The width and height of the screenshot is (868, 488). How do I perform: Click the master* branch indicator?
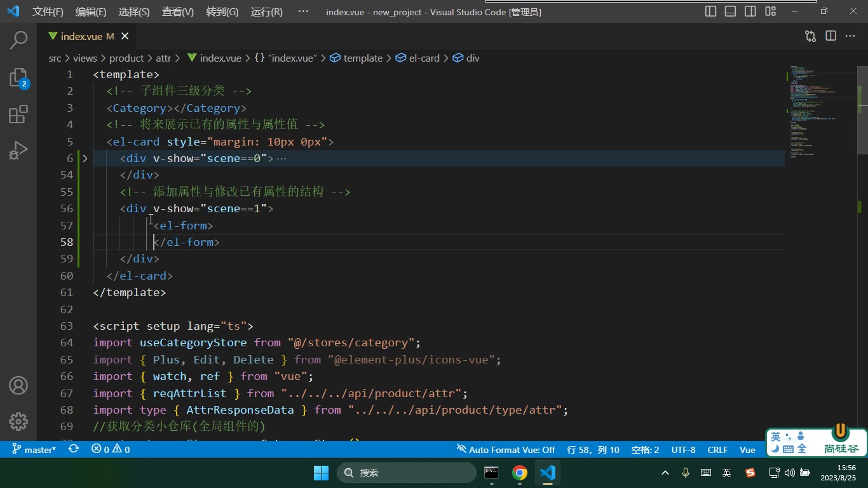34,449
